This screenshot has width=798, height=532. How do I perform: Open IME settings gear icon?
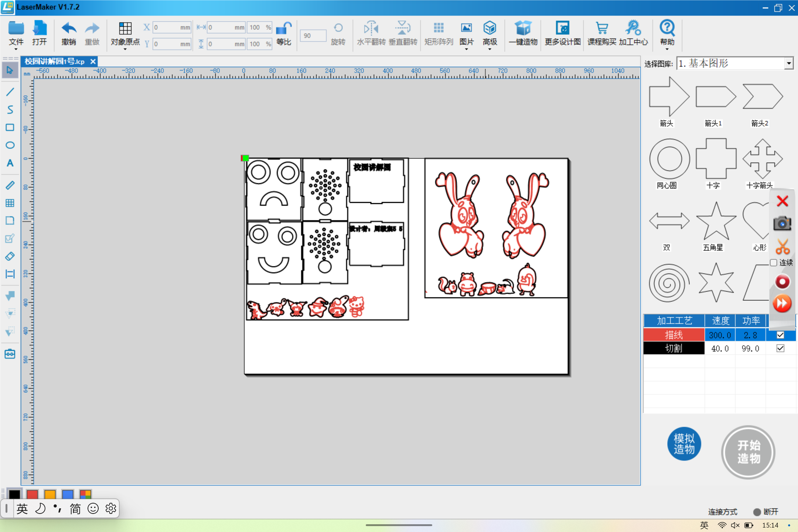pyautogui.click(x=111, y=509)
